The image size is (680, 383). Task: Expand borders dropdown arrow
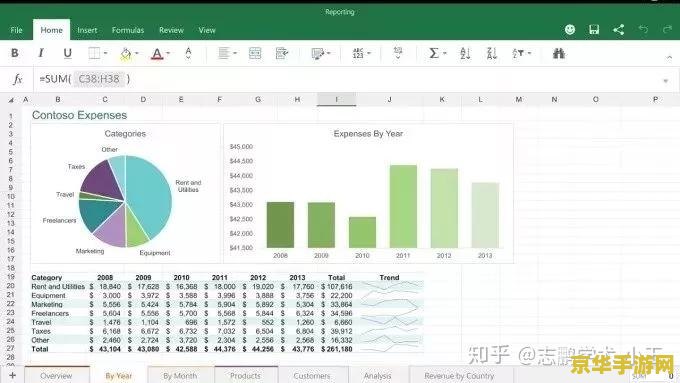point(105,53)
